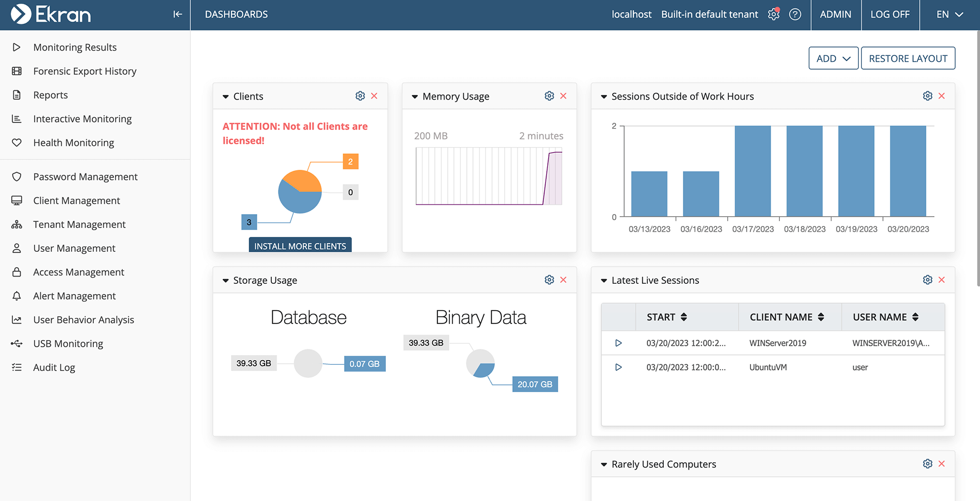This screenshot has height=501, width=980.
Task: Click the User Management person icon
Action: pyautogui.click(x=17, y=248)
